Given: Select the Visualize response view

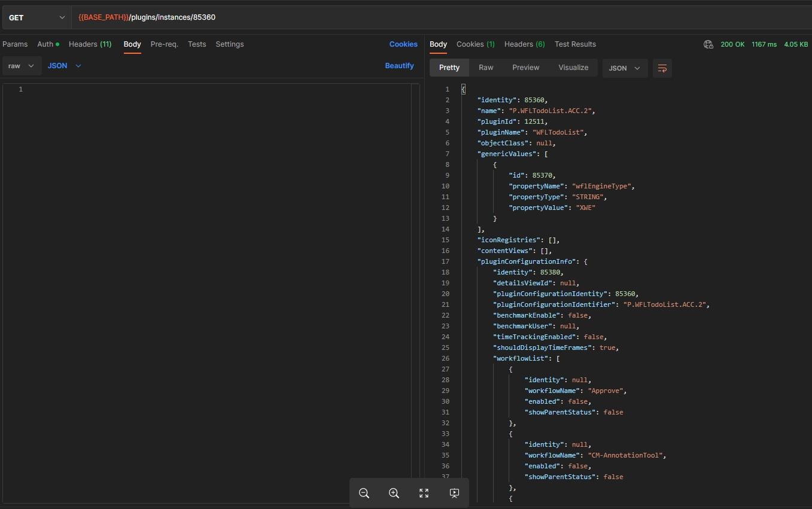Looking at the screenshot, I should (x=573, y=68).
